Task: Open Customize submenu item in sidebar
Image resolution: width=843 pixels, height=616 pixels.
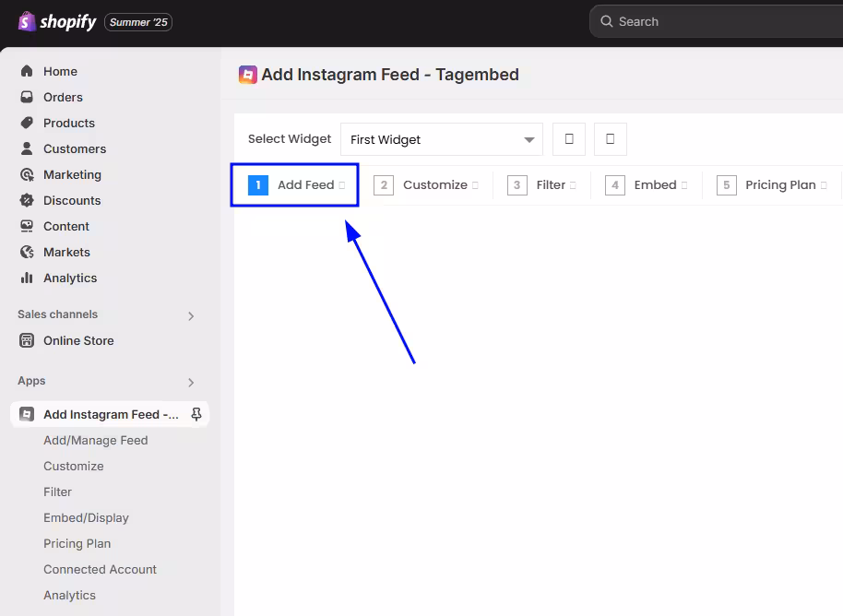Action: (x=74, y=466)
